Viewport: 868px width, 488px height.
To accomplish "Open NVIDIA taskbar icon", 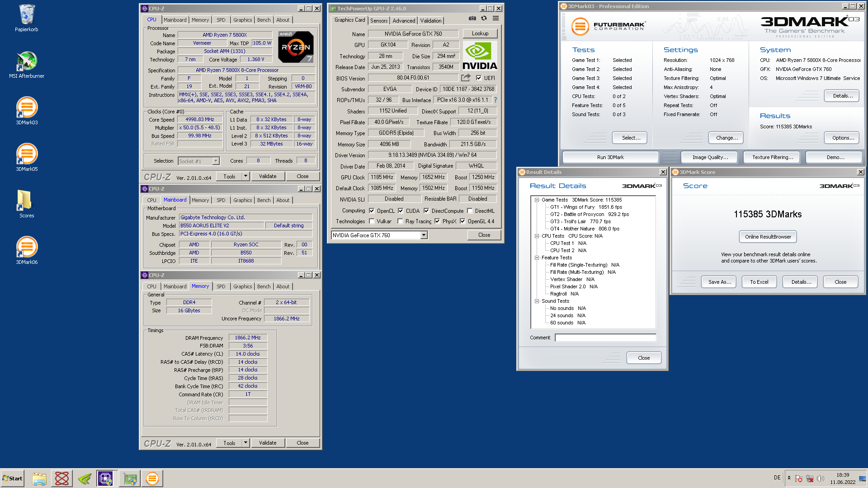I will (85, 479).
